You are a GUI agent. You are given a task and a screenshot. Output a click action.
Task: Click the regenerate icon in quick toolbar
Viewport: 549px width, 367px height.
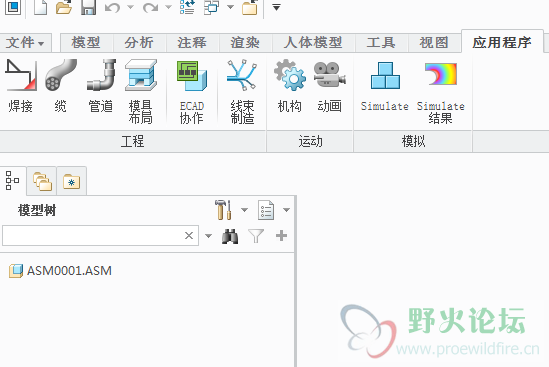click(x=187, y=7)
